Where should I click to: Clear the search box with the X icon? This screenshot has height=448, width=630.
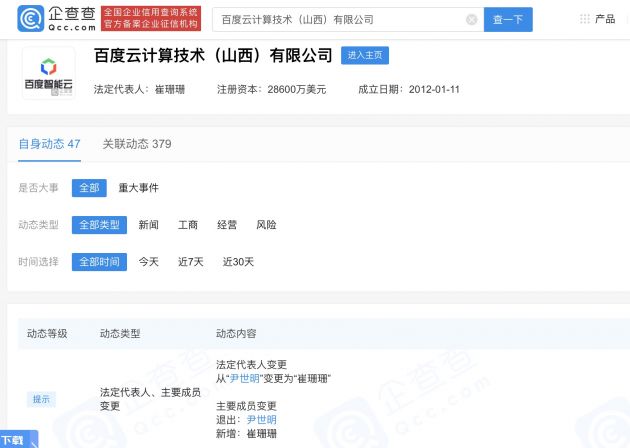pos(472,19)
